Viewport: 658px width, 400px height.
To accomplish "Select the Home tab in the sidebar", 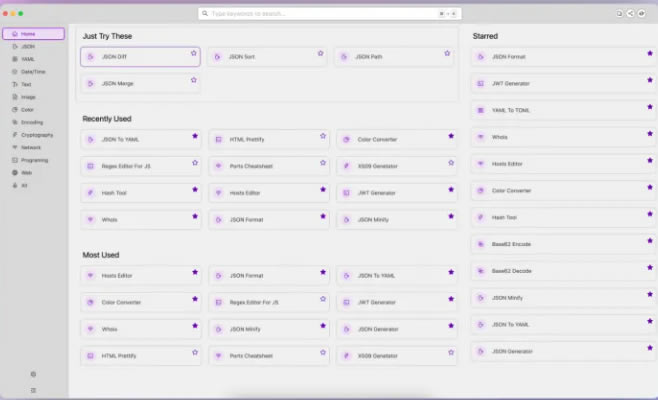I will click(x=33, y=34).
